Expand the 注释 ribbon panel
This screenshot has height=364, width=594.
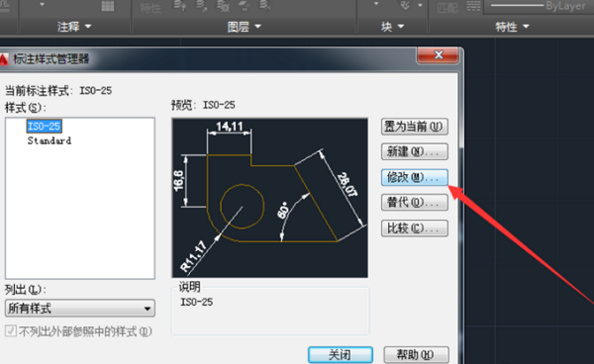(x=74, y=27)
